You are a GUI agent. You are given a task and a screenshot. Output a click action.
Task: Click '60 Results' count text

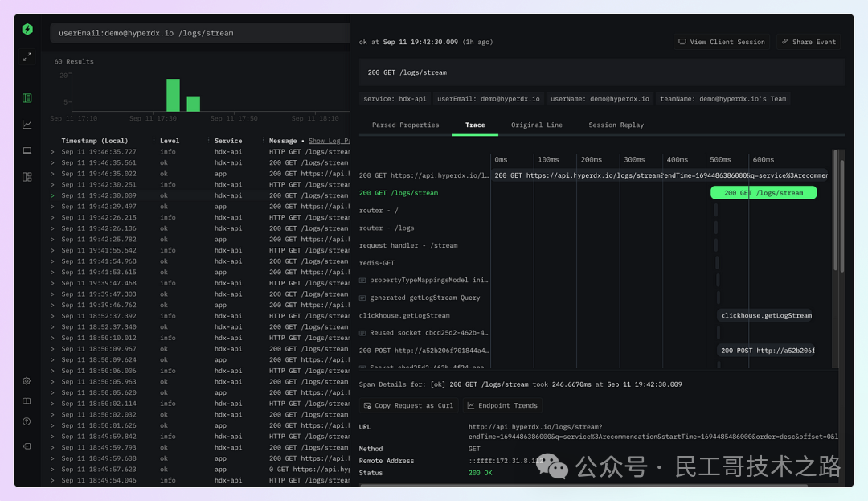pos(74,61)
